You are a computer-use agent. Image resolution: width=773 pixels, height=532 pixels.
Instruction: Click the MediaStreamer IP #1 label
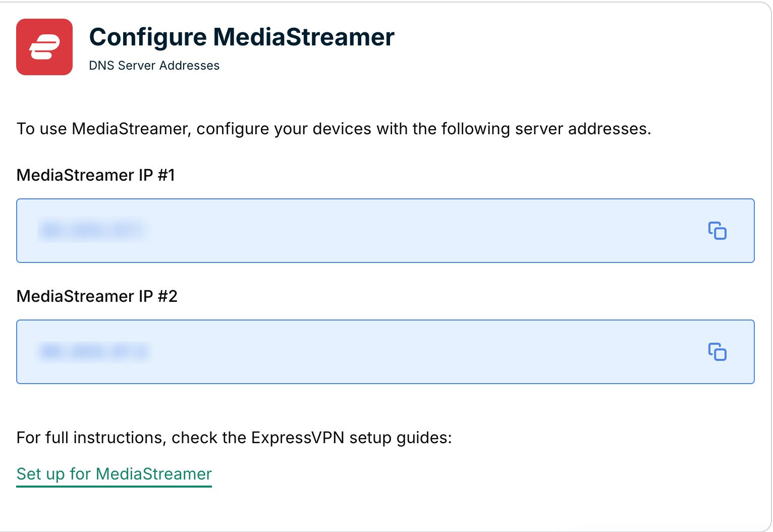[96, 175]
